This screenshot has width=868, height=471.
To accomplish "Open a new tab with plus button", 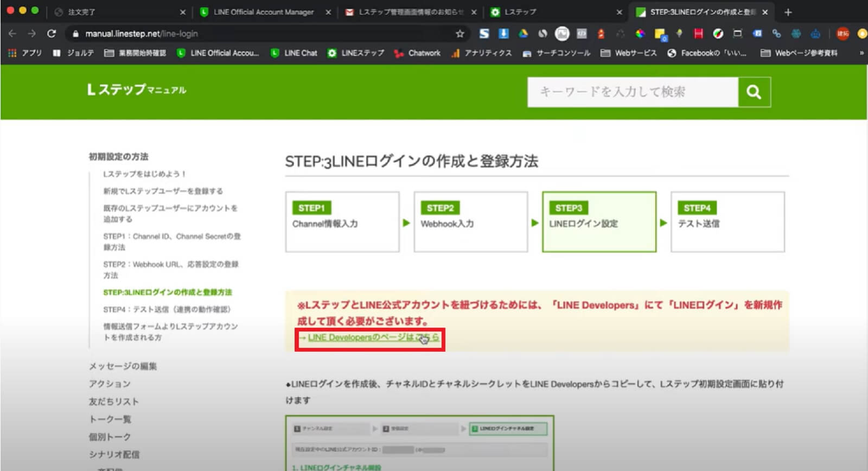I will coord(788,12).
